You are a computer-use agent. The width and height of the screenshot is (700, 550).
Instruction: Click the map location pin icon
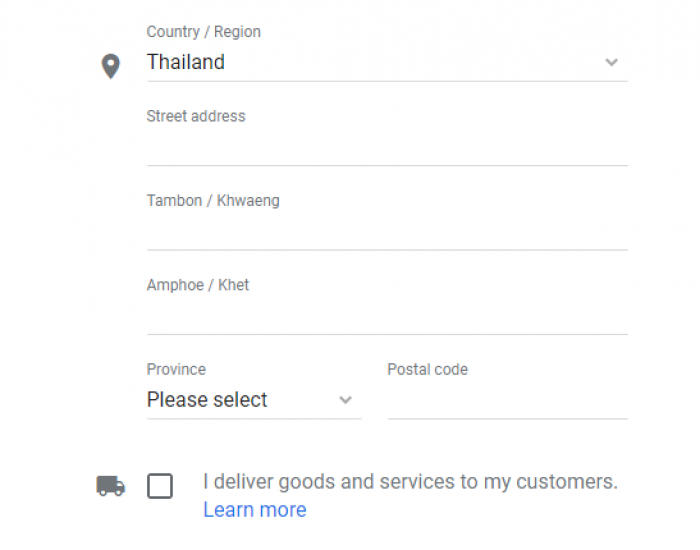(x=111, y=66)
